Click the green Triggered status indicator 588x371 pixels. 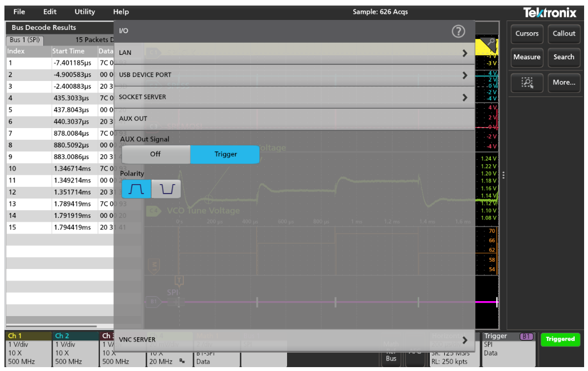tap(560, 339)
